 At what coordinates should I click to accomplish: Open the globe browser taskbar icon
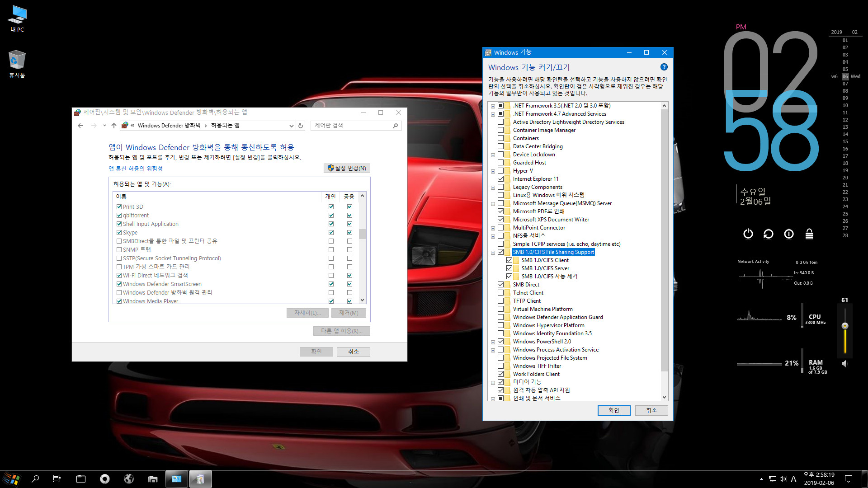129,479
